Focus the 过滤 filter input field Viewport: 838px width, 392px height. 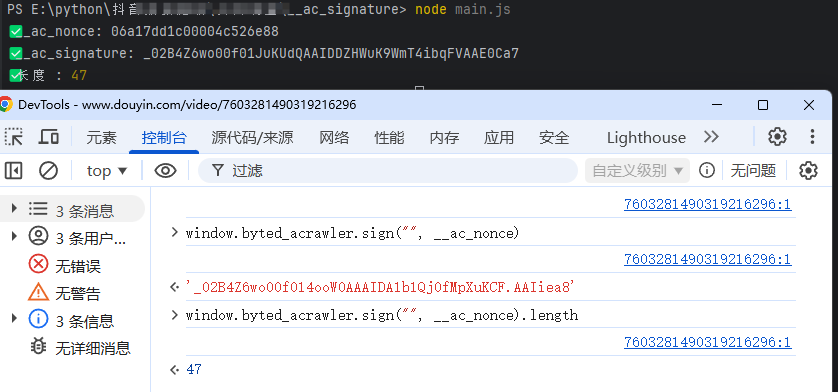tap(388, 171)
